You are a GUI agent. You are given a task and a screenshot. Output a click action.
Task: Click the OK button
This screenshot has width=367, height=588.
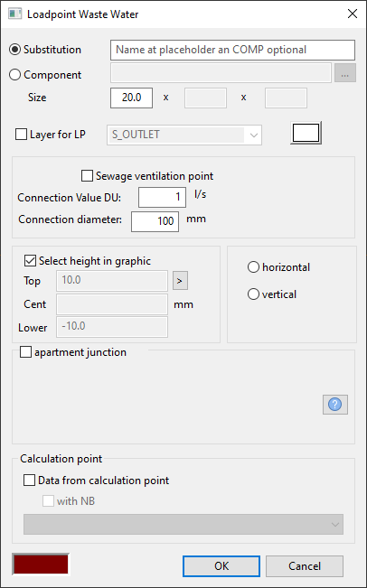point(221,566)
